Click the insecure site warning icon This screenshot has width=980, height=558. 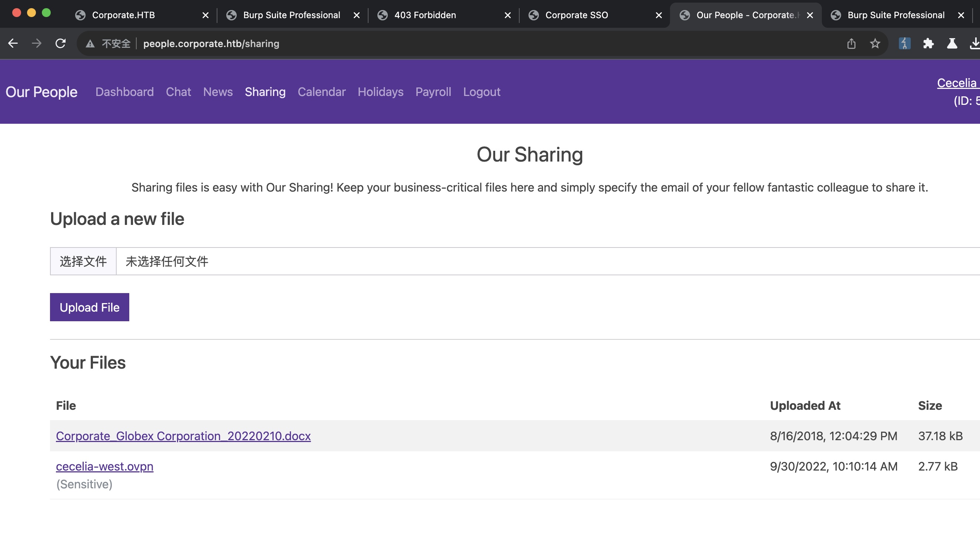pos(90,43)
